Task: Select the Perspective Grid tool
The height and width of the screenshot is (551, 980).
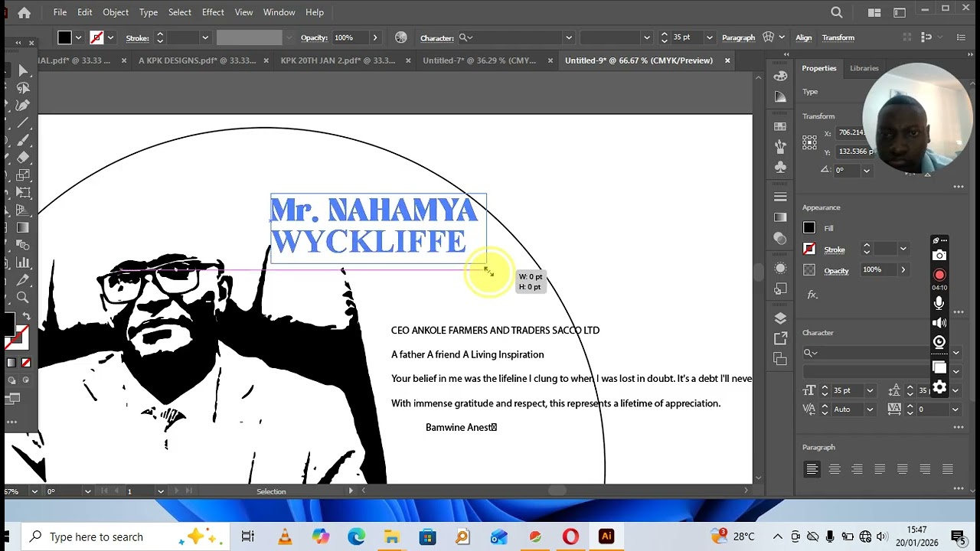Action: (x=23, y=210)
